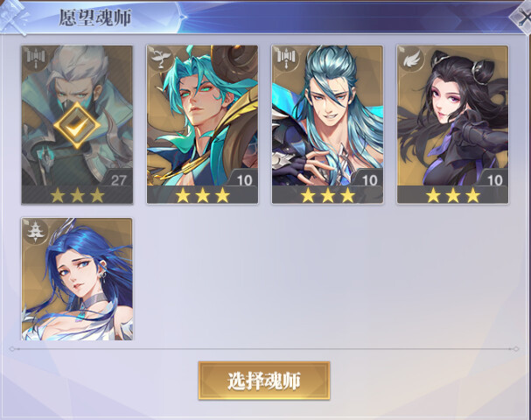Viewport: 531px width, 420px height.
Task: Select the teal-haired horned character card
Action: click(x=202, y=124)
